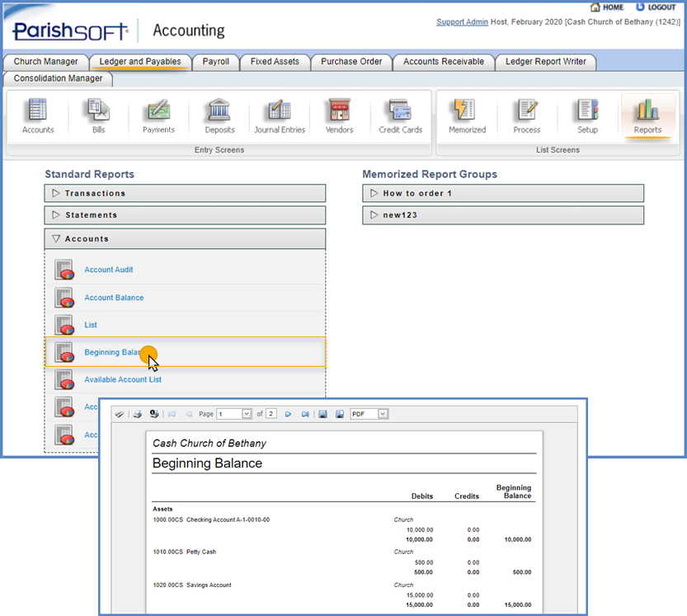Open the Vendors screen
This screenshot has width=687, height=616.
pos(340,115)
